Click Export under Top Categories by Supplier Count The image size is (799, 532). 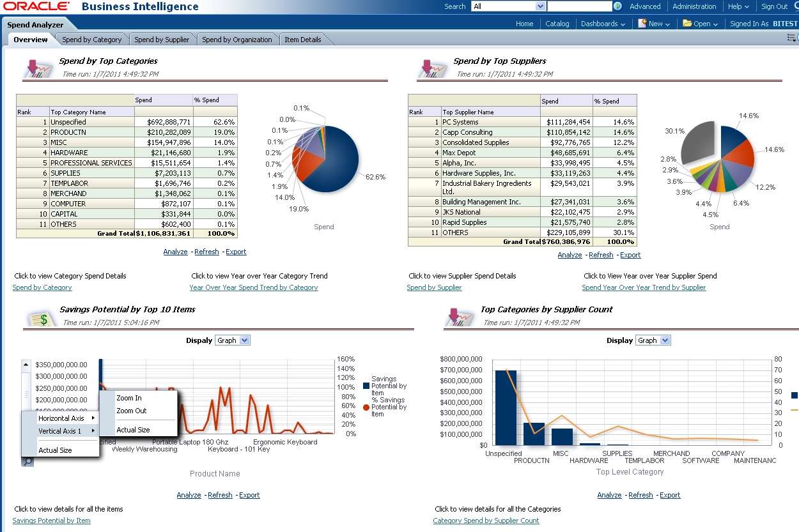pos(670,495)
